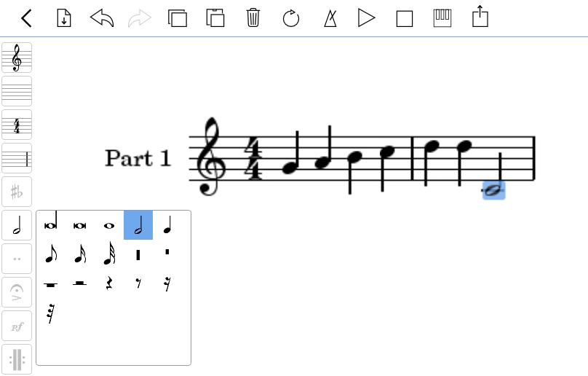The height and width of the screenshot is (376, 588).
Task: Select the first note in measure two
Action: [431, 146]
